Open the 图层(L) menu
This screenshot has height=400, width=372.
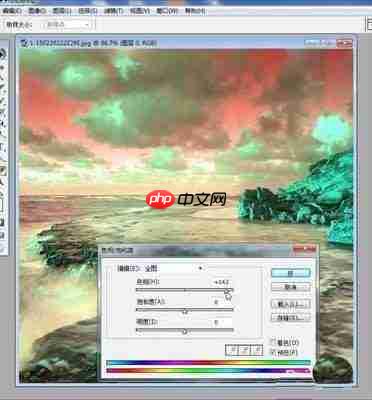62,11
